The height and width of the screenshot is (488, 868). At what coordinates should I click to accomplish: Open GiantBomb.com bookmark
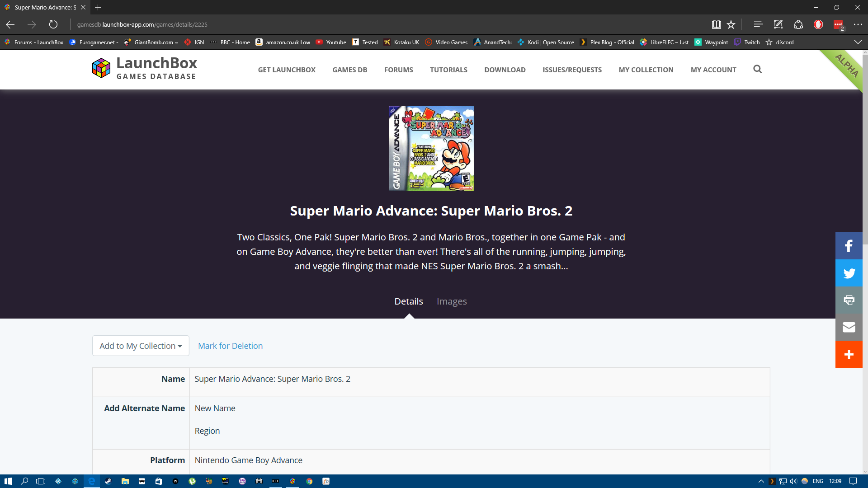pyautogui.click(x=151, y=42)
